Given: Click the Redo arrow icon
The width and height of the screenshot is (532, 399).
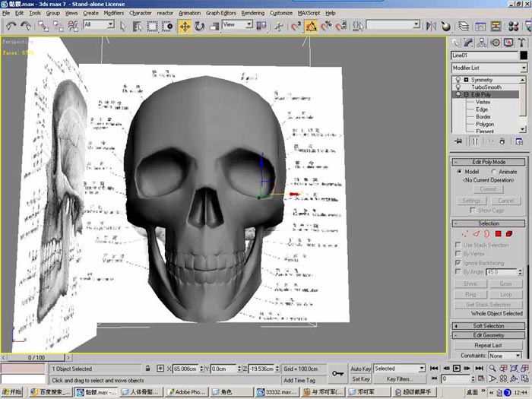Looking at the screenshot, I should 25,26.
